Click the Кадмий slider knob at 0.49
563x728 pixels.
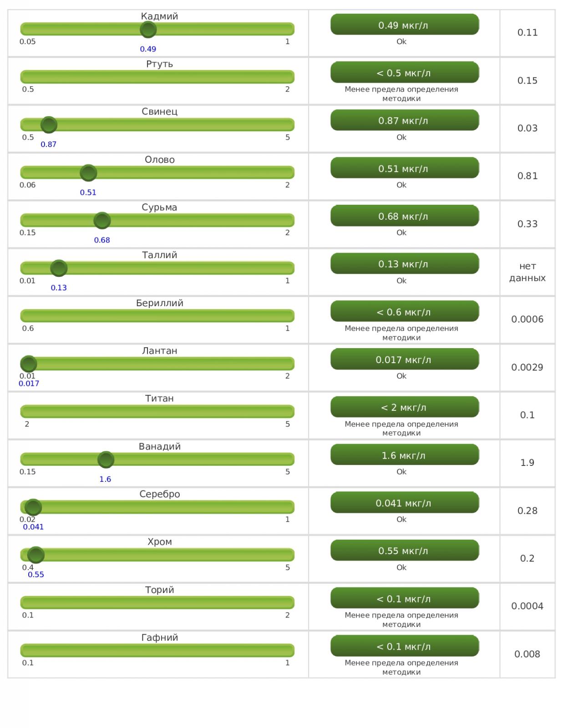[x=148, y=30]
